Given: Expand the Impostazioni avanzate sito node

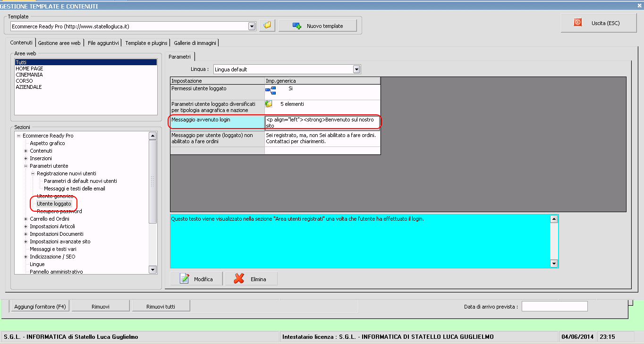Looking at the screenshot, I should click(26, 241).
